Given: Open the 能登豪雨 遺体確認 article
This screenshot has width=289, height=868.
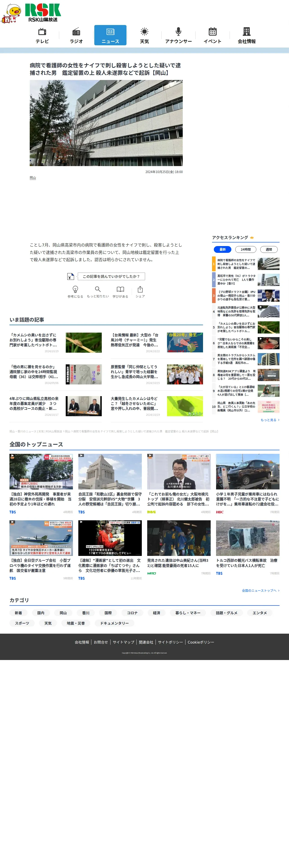Looking at the screenshot, I should tap(179, 547).
